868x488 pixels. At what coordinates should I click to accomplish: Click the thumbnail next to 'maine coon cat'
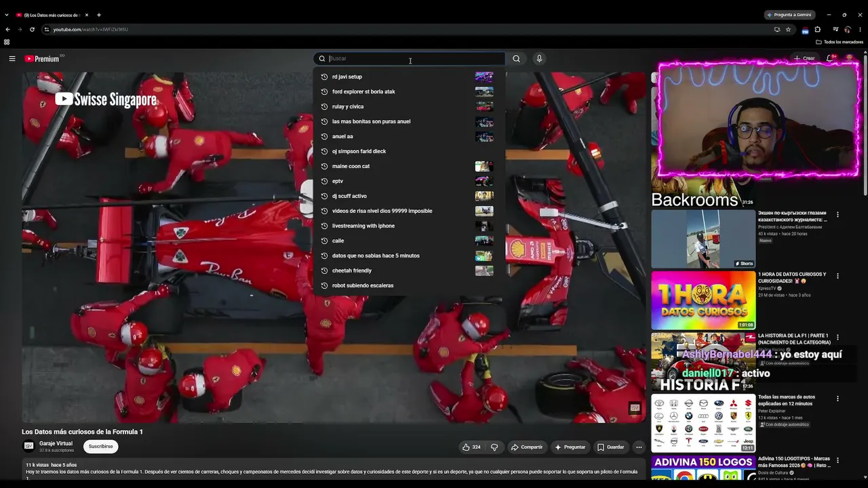coord(484,166)
